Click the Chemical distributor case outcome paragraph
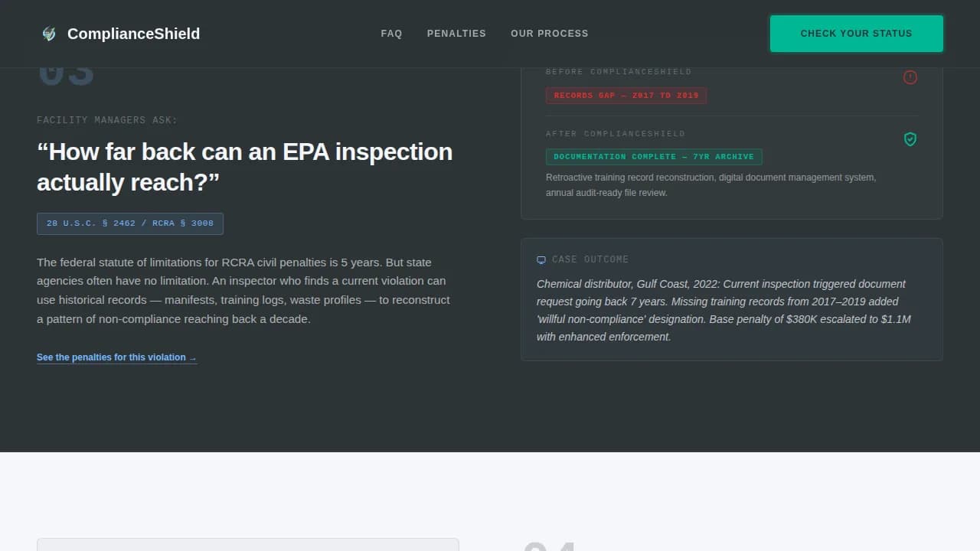980x551 pixels. 724,310
